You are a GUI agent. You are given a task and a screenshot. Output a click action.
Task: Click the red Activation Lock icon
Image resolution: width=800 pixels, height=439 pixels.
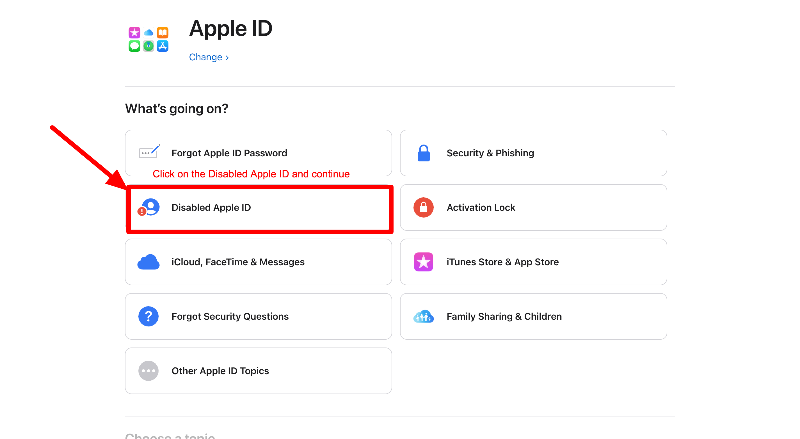(x=423, y=207)
